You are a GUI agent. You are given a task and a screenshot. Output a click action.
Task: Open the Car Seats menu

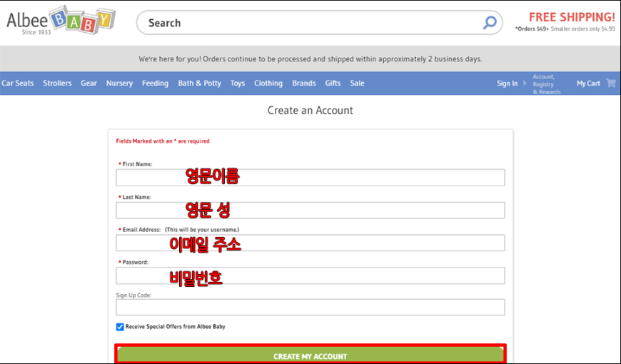17,84
